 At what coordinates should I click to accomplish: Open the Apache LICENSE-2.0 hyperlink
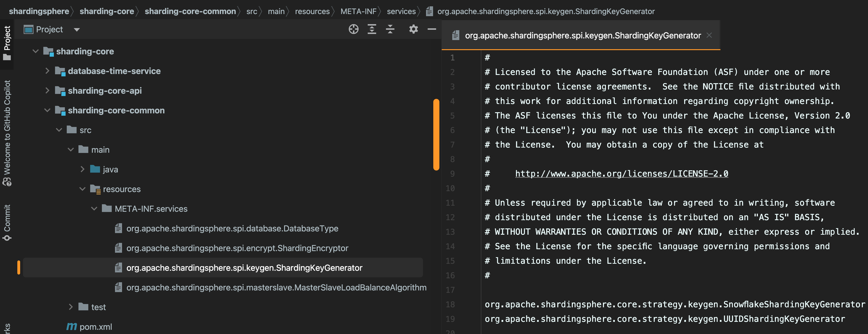[621, 174]
